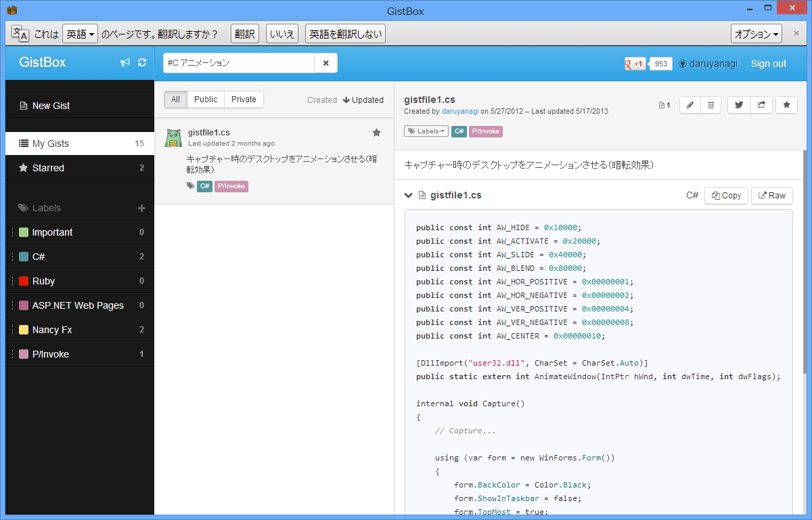The width and height of the screenshot is (812, 520).
Task: Star the current gist
Action: (786, 105)
